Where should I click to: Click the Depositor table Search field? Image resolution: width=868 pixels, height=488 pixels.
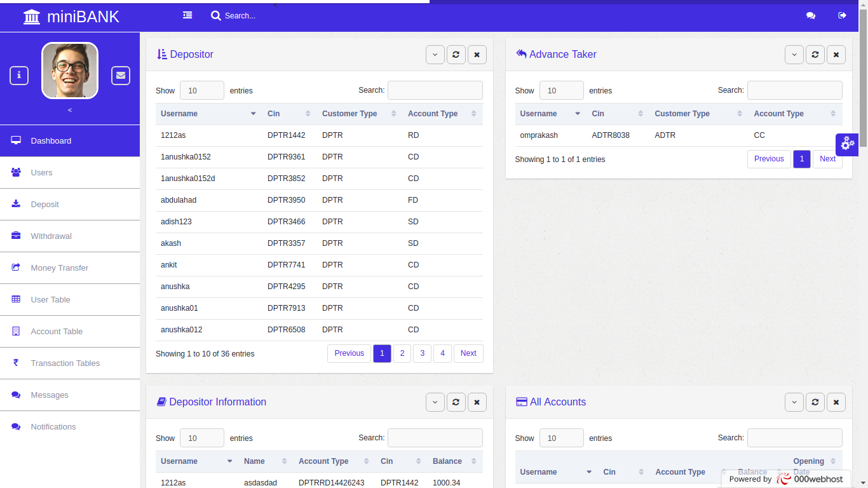[435, 90]
